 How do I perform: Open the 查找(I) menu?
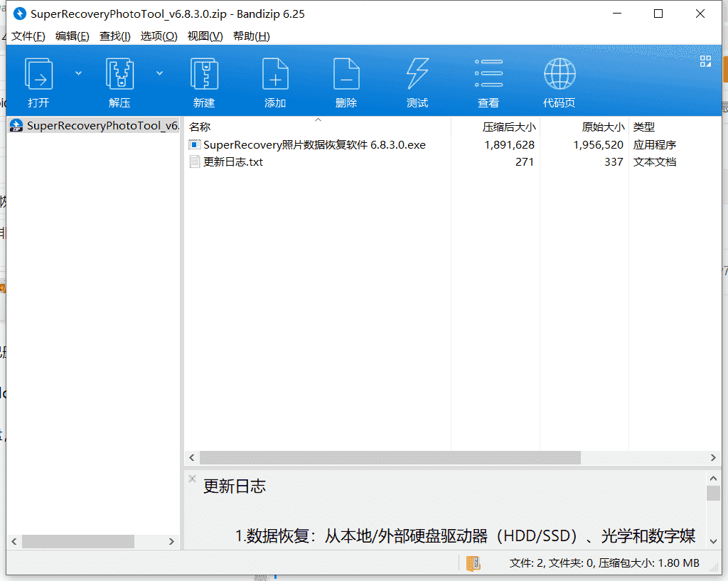[114, 36]
